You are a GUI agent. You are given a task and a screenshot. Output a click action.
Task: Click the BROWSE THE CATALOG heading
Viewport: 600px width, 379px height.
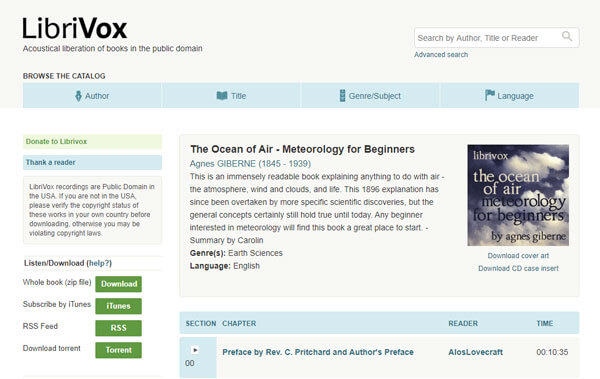click(x=64, y=76)
